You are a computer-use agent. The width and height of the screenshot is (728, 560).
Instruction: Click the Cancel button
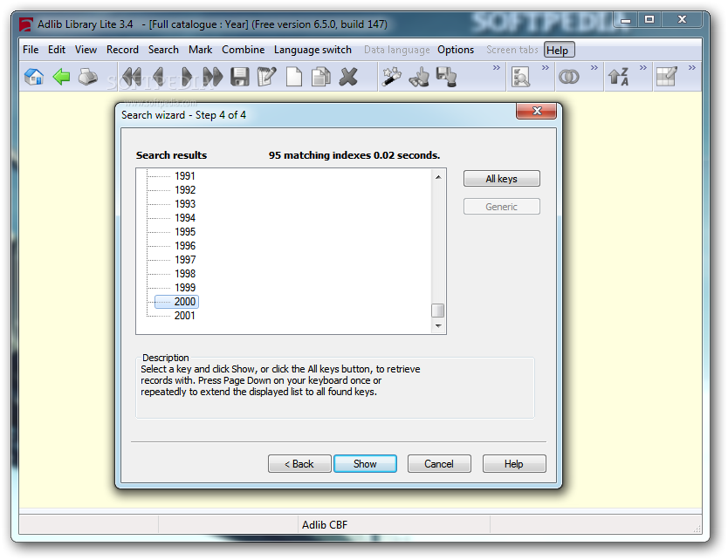point(439,463)
